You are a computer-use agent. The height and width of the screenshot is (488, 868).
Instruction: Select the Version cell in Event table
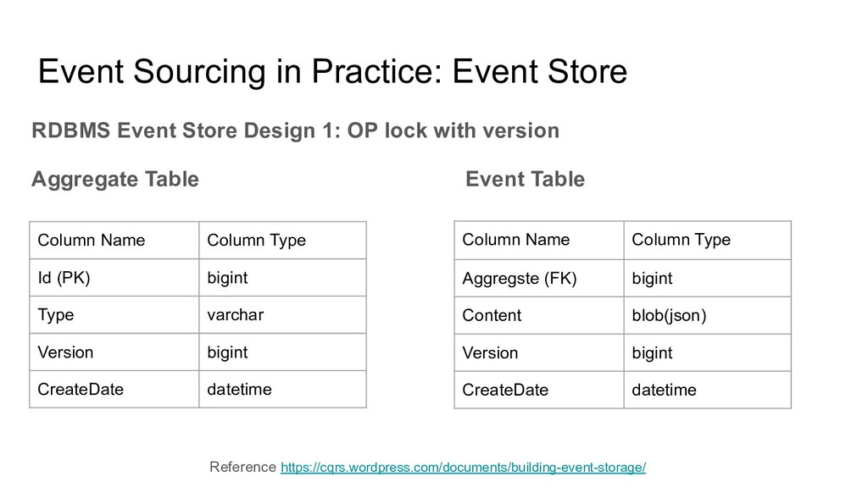[538, 353]
